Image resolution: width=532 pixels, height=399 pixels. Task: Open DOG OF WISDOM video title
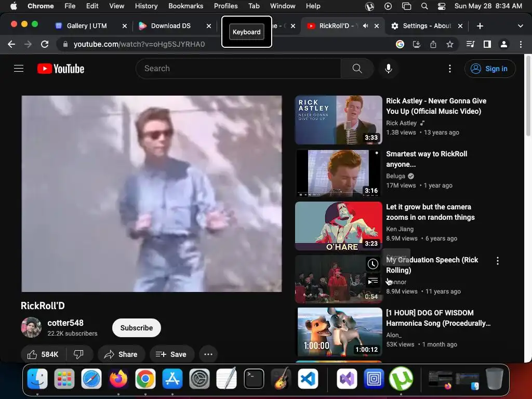pos(438,318)
